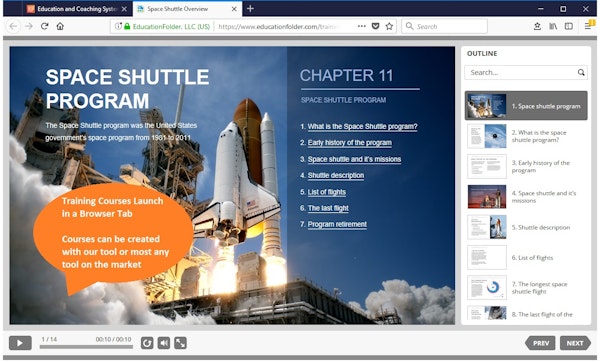Click the CHAPTER 11 heading text
This screenshot has width=600, height=363.
point(346,75)
